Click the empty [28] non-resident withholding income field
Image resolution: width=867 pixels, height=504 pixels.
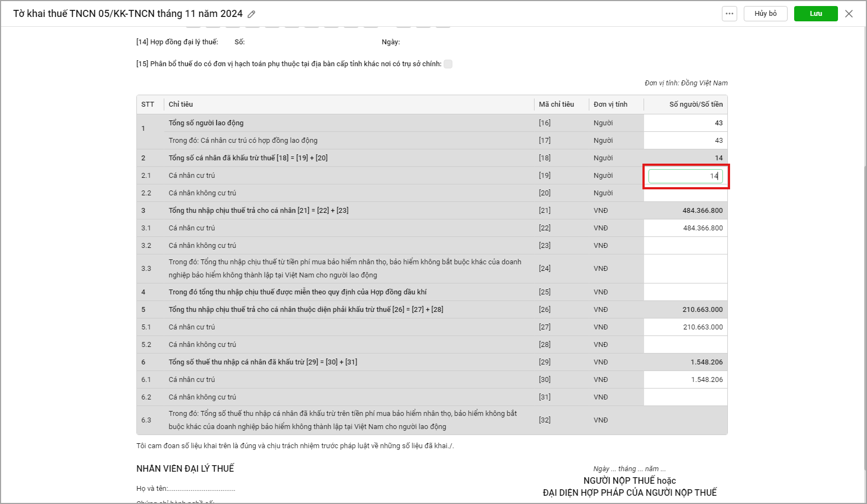pos(685,345)
